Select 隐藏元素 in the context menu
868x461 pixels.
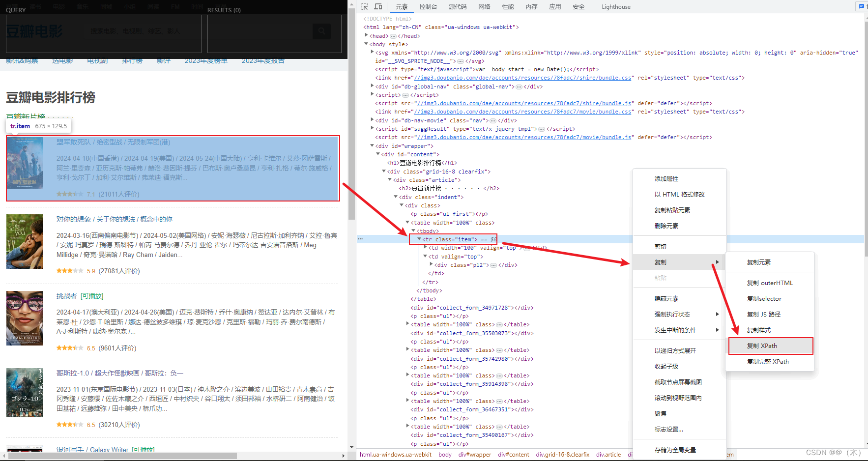click(680, 299)
